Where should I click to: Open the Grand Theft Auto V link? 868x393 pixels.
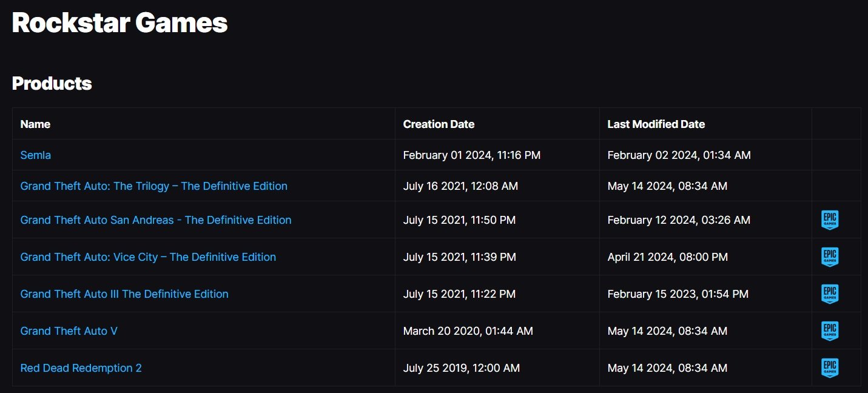tap(69, 331)
